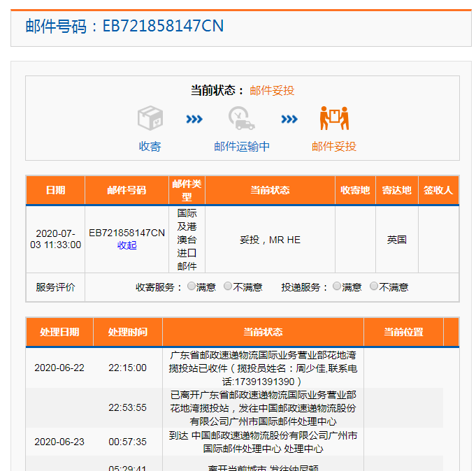Screen dimensions: 476x471
Task: Click the 国际及港澳台进口邮件 type cell
Action: 187,240
